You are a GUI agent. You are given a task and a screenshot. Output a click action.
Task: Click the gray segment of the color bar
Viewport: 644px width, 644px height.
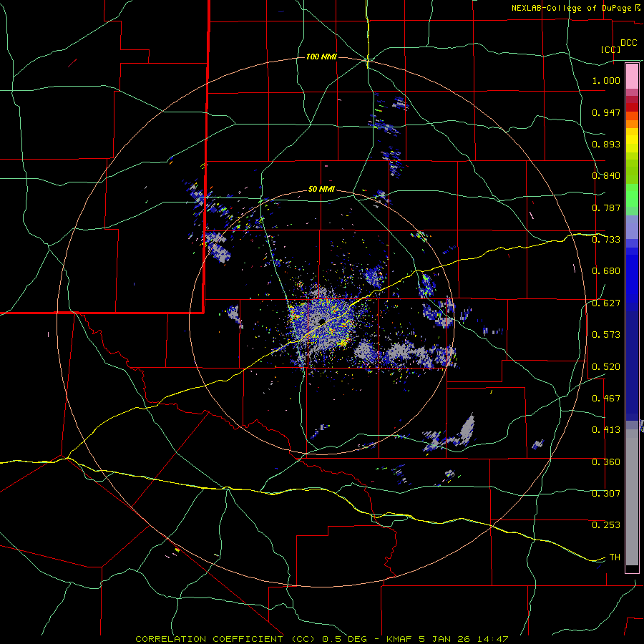632,497
